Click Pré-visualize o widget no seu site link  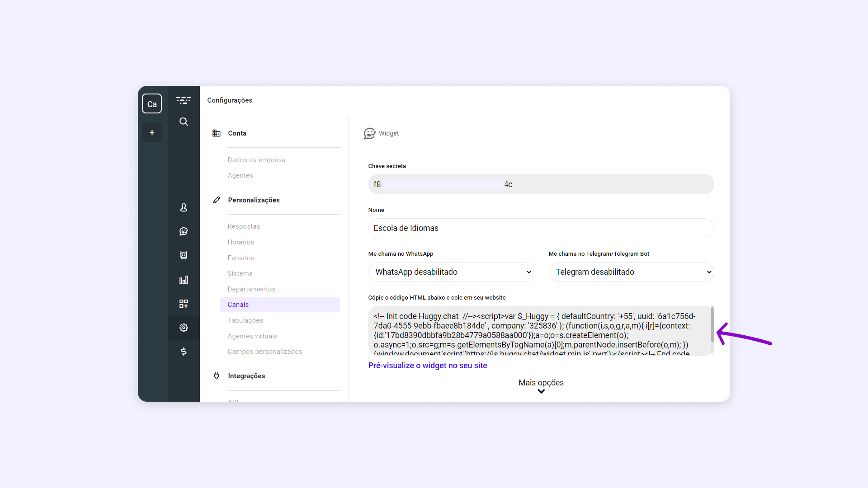[428, 366]
